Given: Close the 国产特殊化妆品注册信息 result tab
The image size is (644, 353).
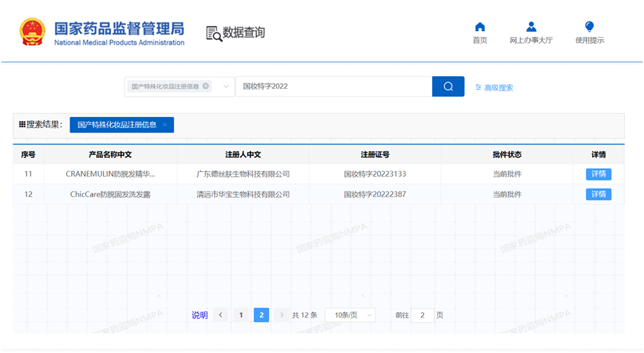Looking at the screenshot, I should [165, 125].
